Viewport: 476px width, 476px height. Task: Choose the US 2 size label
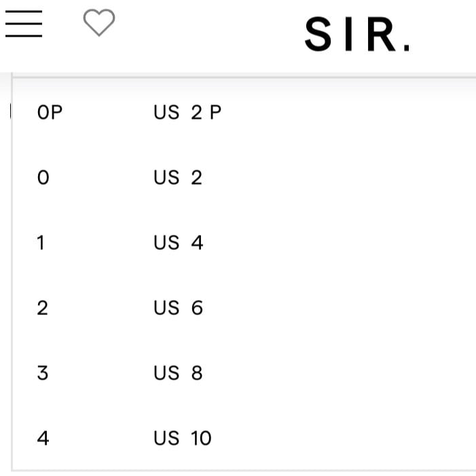(x=178, y=177)
